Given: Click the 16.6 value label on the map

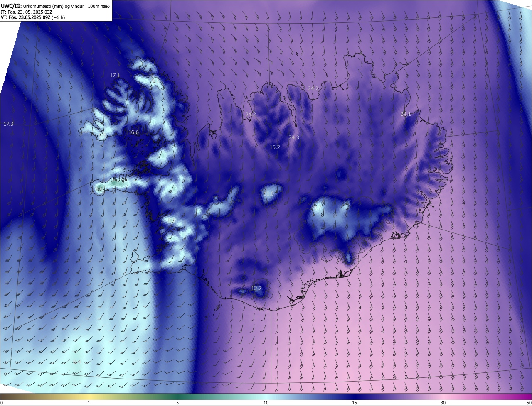Looking at the screenshot, I should pos(133,132).
